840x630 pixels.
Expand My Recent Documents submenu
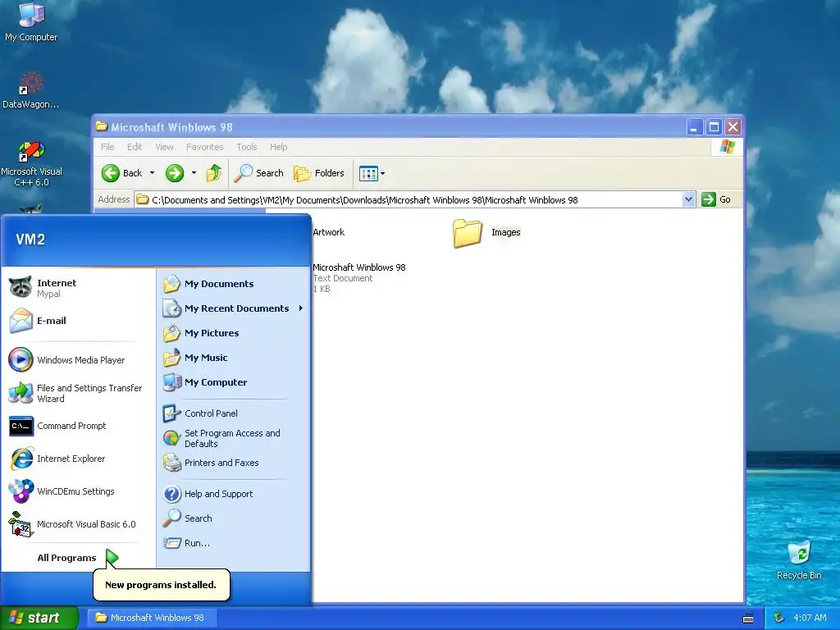pos(234,308)
